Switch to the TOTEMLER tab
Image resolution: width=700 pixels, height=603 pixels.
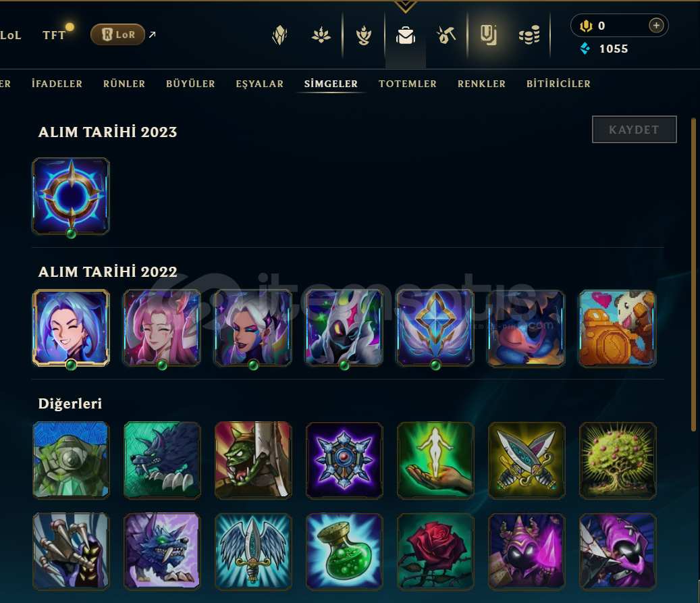pyautogui.click(x=408, y=84)
